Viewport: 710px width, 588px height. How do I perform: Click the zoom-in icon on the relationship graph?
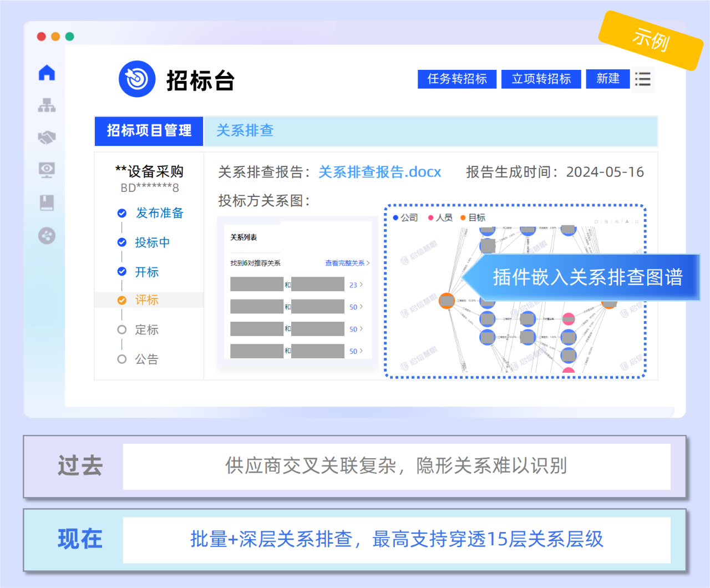[x=606, y=221]
